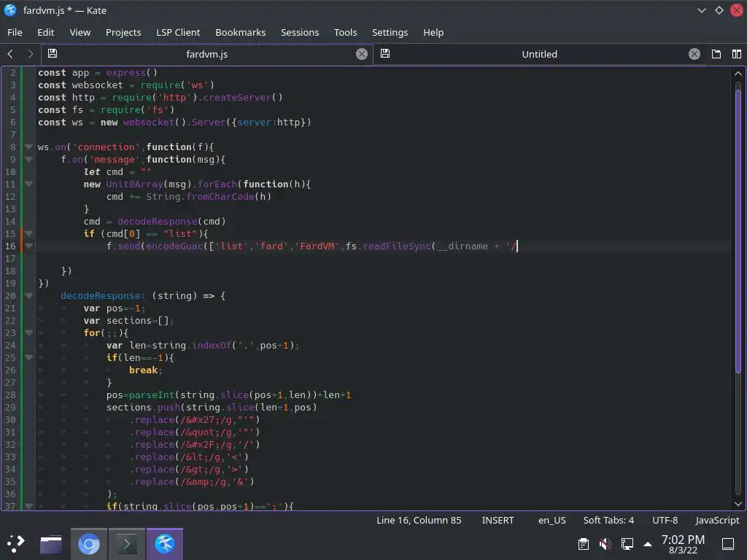The height and width of the screenshot is (560, 747).
Task: Collapse the fold at line 20
Action: pos(28,296)
